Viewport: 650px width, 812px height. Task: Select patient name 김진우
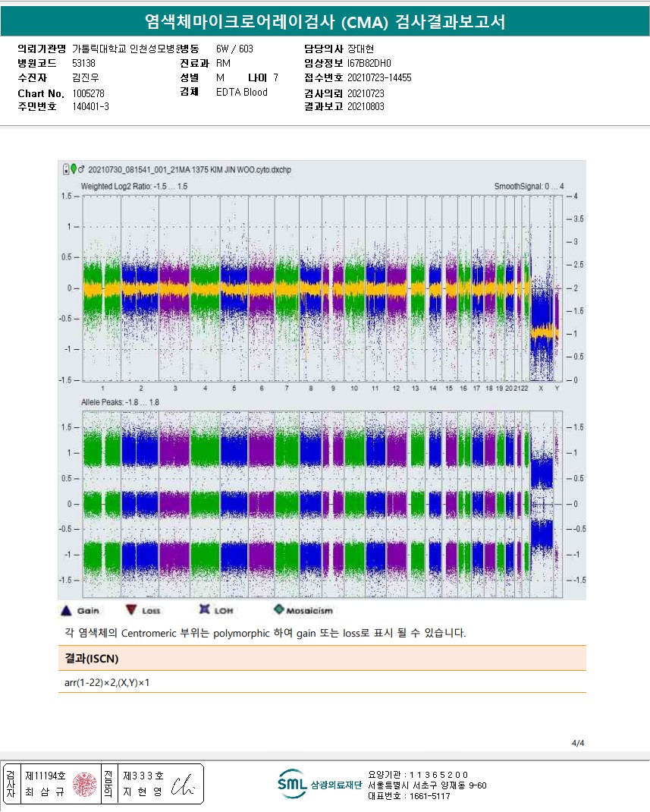coord(86,77)
